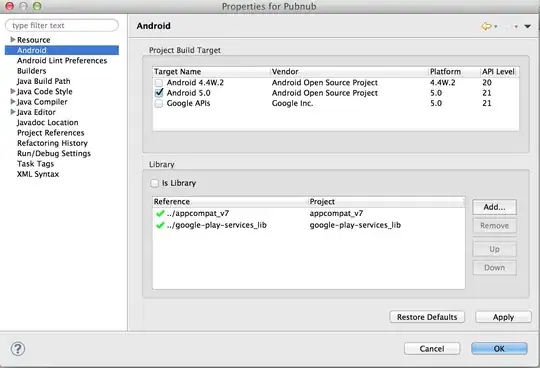Click the Help question mark icon
Image resolution: width=540 pixels, height=368 pixels.
click(18, 349)
